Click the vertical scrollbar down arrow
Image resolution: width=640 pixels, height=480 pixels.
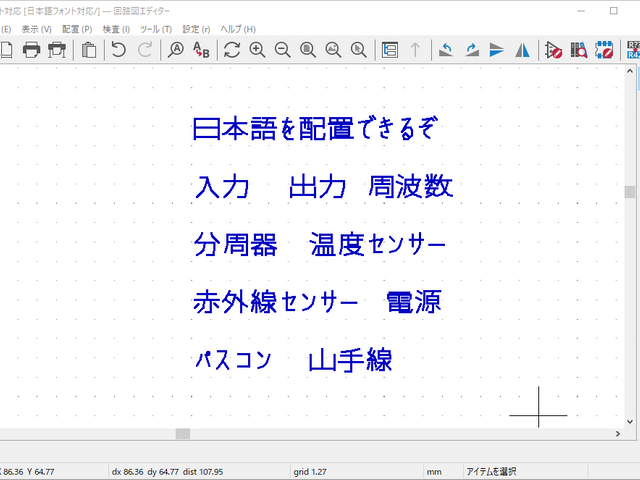629,422
